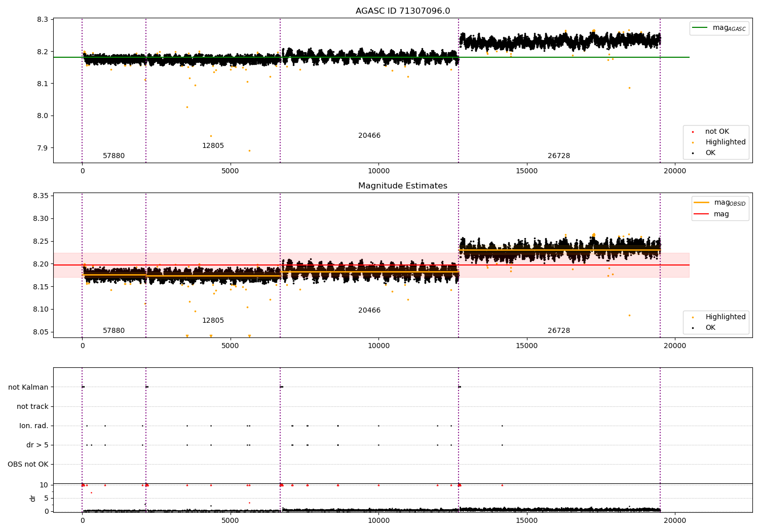760x532 pixels.
Task: Click obsid label 20466 in top plot
Action: point(369,136)
